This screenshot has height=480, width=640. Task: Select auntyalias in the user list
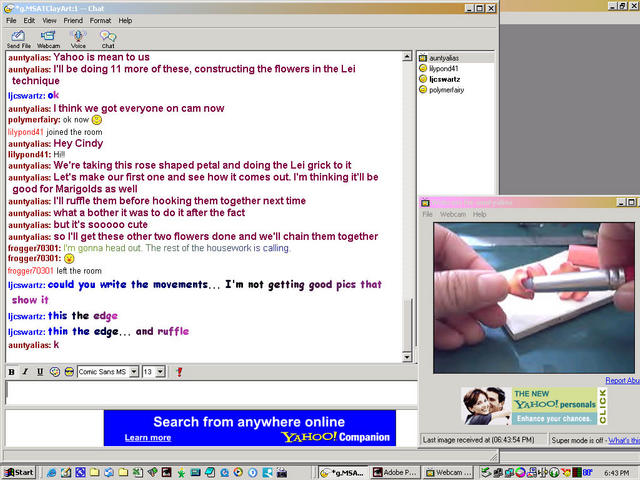(444, 58)
